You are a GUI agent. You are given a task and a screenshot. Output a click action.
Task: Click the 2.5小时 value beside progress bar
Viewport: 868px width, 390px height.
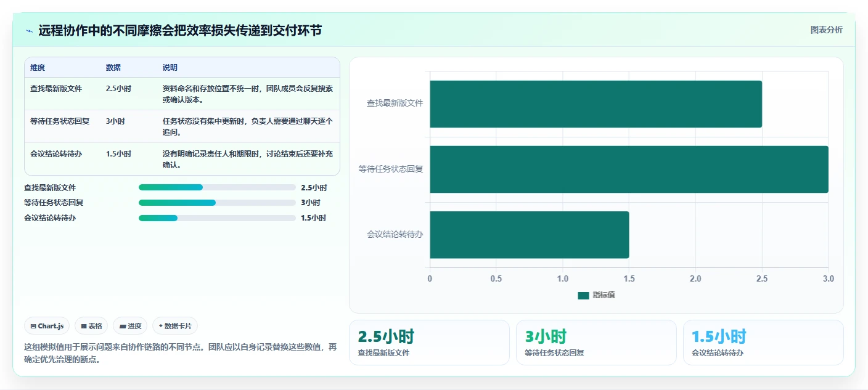point(314,187)
